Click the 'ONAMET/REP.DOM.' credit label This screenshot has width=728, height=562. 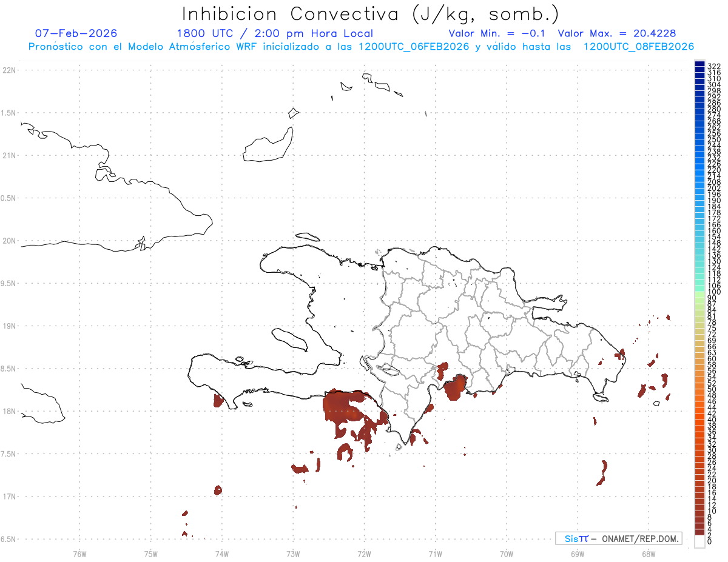(640, 538)
